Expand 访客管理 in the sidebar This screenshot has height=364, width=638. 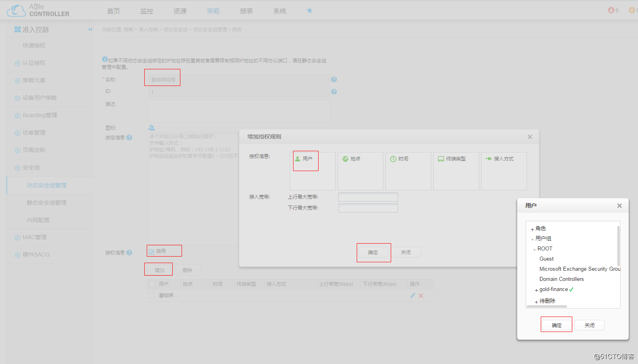click(17, 133)
